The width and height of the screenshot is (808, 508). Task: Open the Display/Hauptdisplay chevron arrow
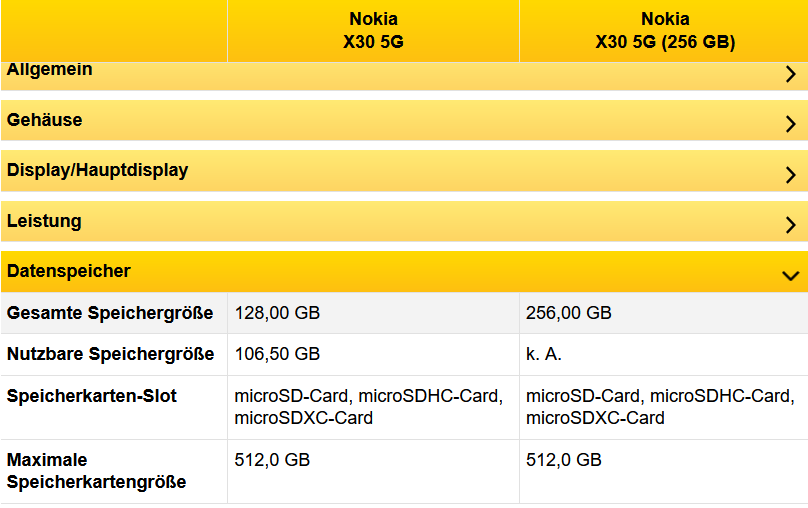[x=790, y=174]
